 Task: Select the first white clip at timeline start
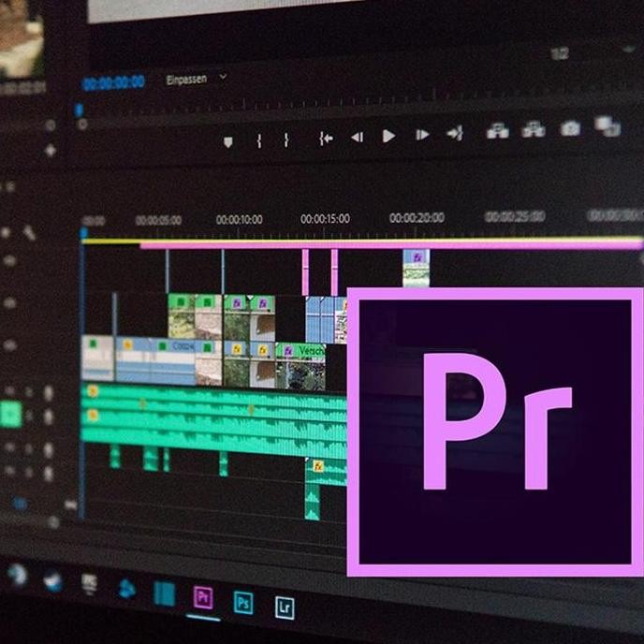click(97, 359)
